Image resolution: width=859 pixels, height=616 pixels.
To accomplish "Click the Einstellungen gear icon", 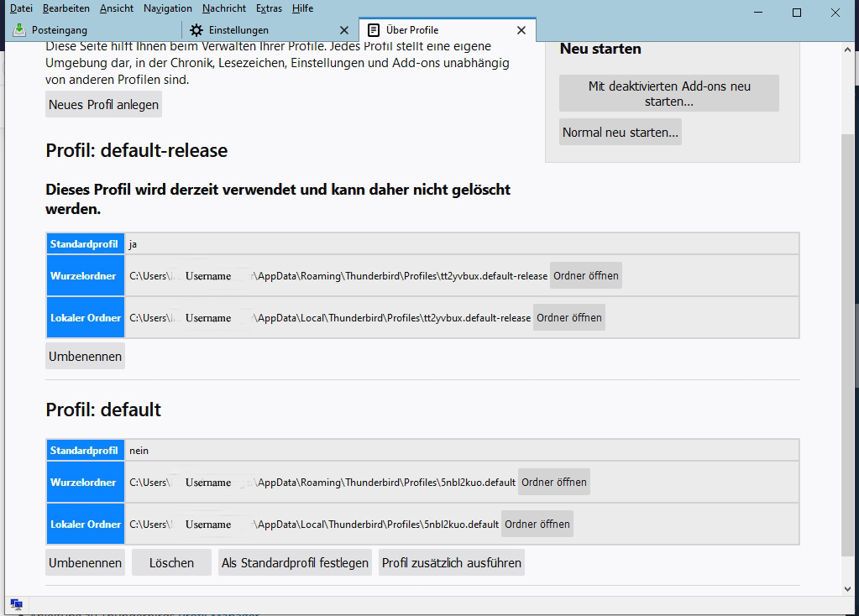I will 196,30.
